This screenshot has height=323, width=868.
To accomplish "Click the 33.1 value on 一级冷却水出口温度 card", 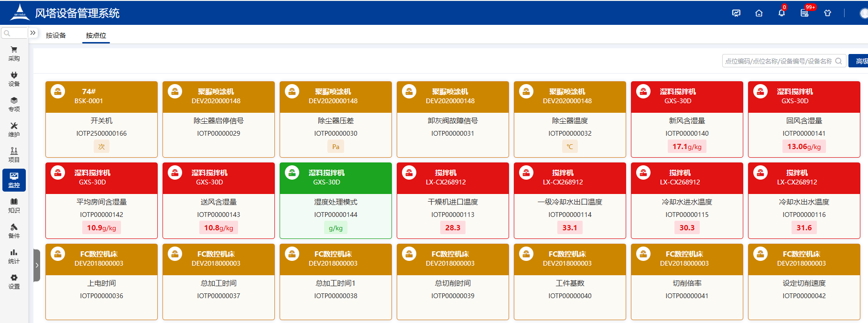I will pos(570,228).
